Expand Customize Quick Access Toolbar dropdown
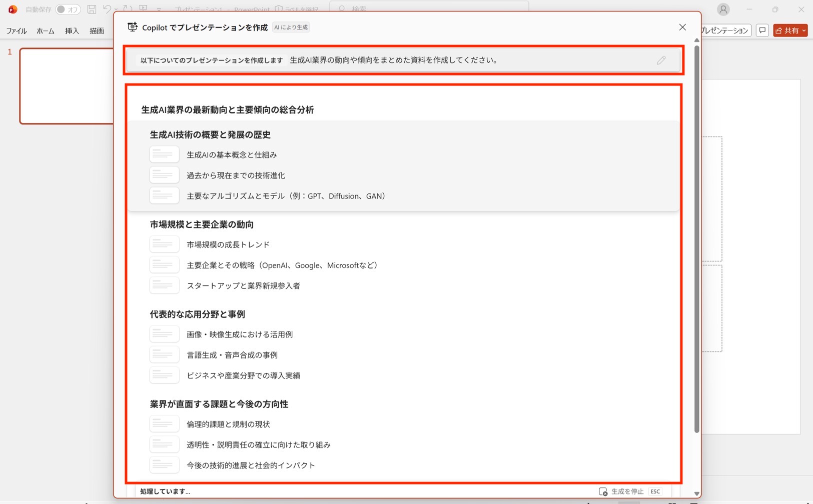813x504 pixels. tap(159, 9)
